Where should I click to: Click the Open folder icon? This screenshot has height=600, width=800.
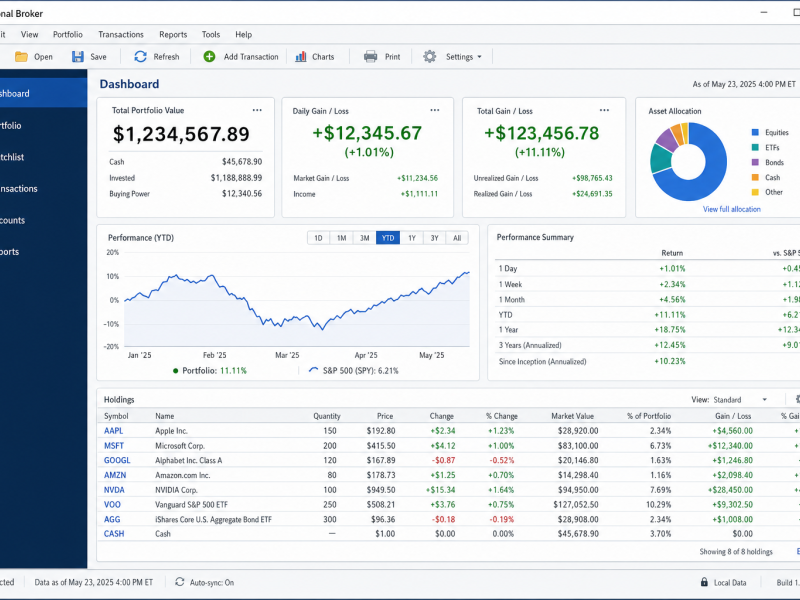(21, 57)
